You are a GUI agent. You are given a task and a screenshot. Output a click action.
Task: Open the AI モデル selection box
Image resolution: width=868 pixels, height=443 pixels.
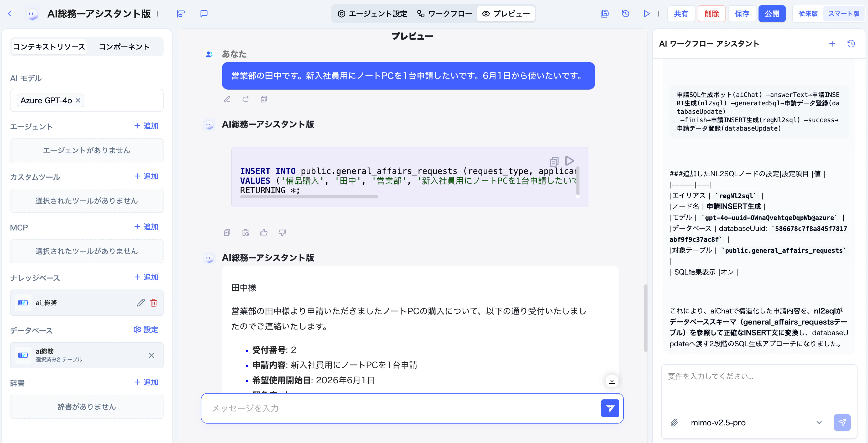(87, 100)
